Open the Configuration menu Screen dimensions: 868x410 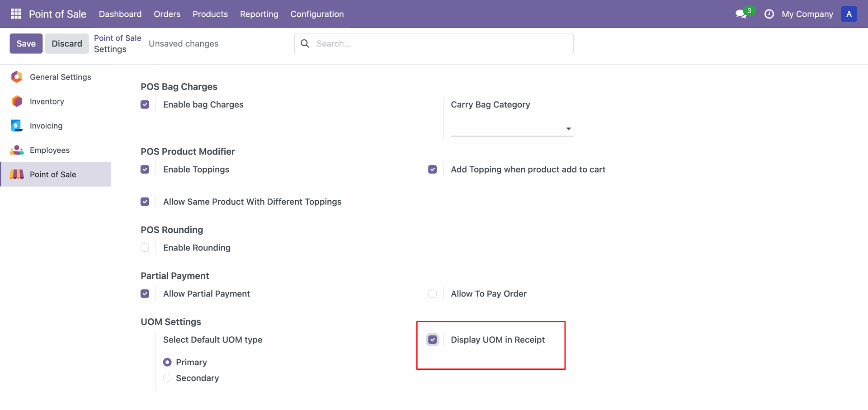coord(317,14)
